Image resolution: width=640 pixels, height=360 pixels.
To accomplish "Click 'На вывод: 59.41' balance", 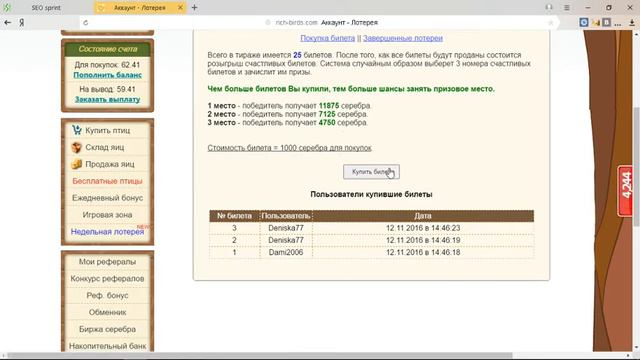I will click(x=107, y=89).
